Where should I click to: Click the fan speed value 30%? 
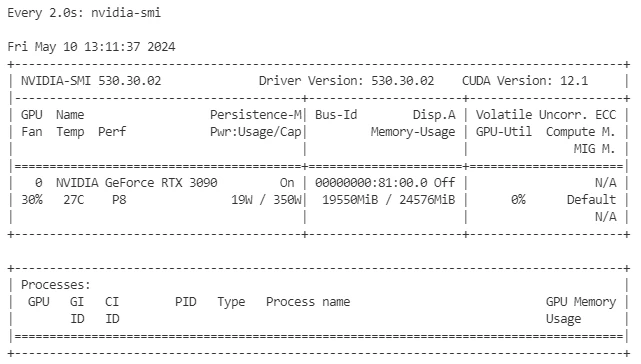(x=32, y=200)
